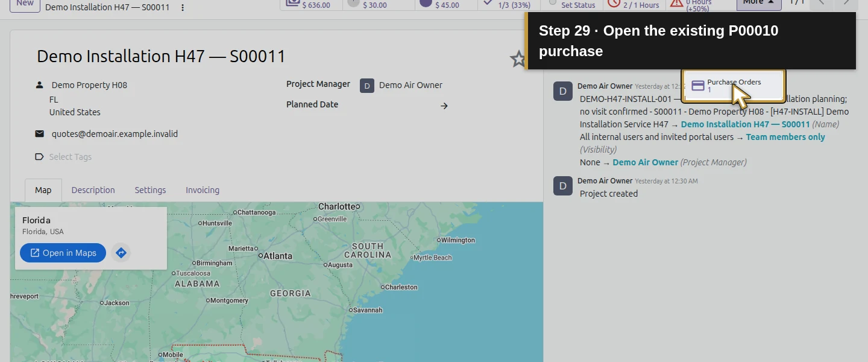Click the D avatar of Project created message

[563, 186]
